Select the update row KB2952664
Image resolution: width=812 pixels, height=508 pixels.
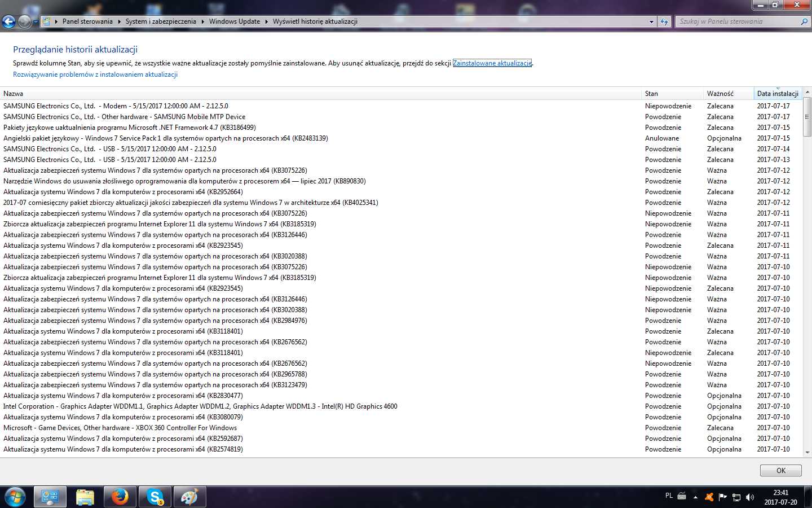pos(401,192)
